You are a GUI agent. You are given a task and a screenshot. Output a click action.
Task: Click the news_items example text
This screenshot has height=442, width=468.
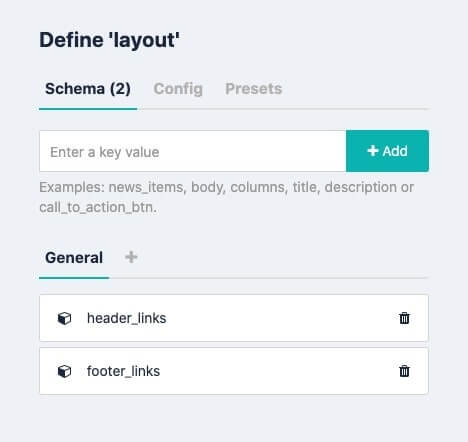tap(146, 187)
